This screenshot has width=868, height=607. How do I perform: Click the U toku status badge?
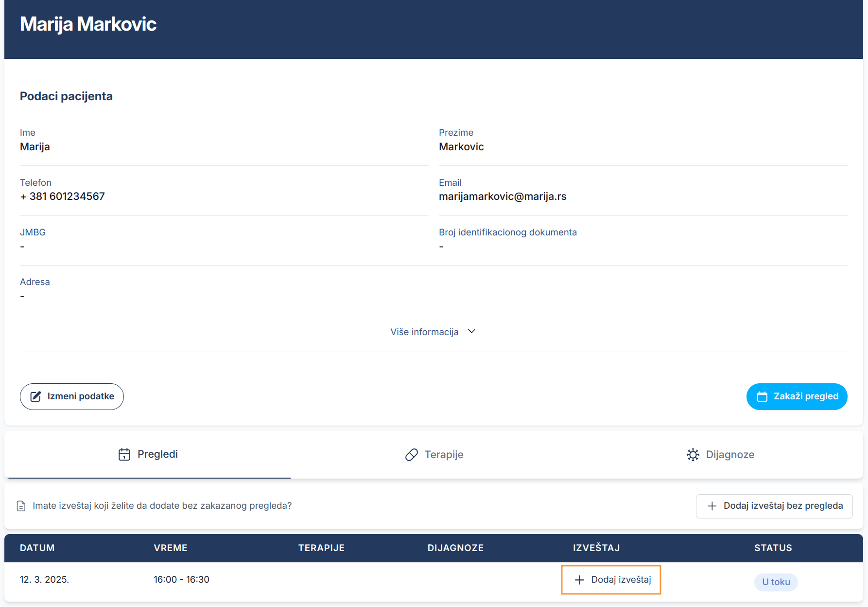point(776,582)
